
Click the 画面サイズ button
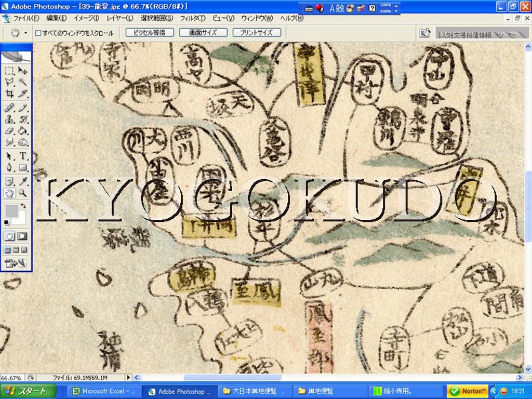[x=203, y=33]
